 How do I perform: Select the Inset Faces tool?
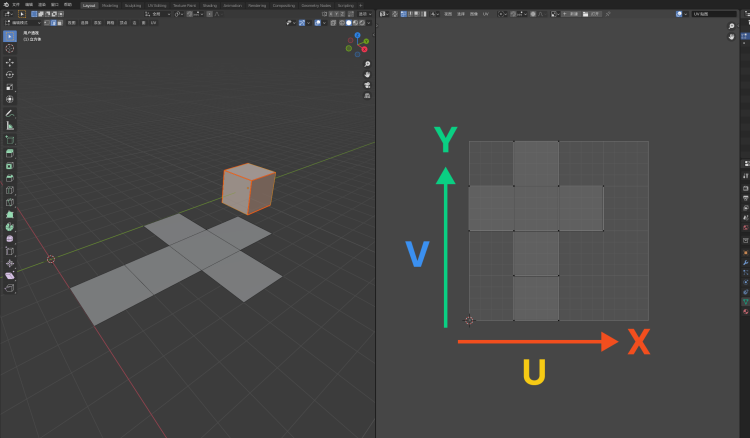(x=10, y=166)
